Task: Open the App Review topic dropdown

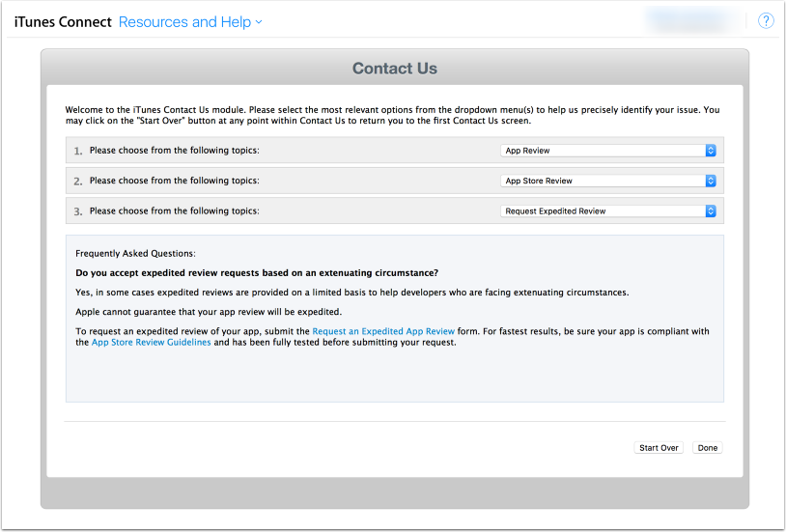Action: click(x=608, y=151)
